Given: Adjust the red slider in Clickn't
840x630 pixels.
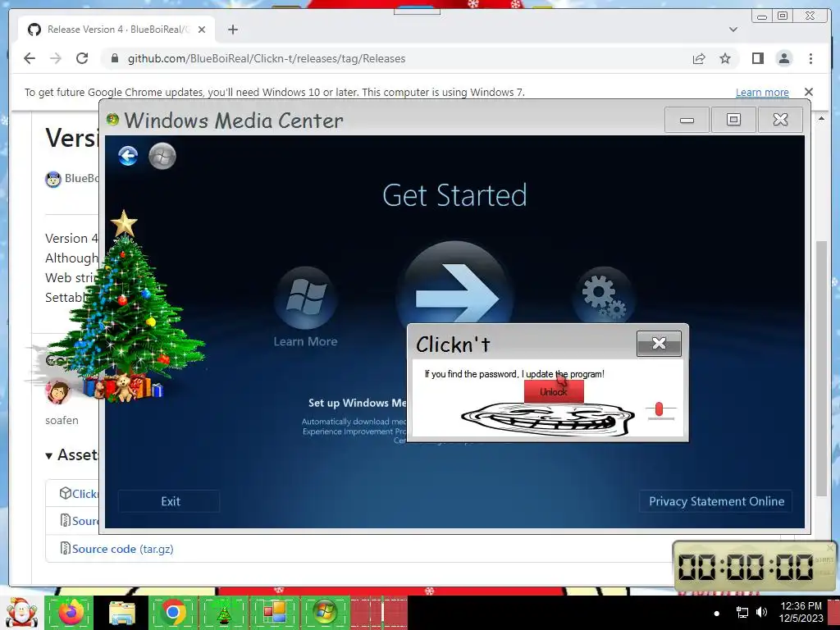Looking at the screenshot, I should (659, 409).
